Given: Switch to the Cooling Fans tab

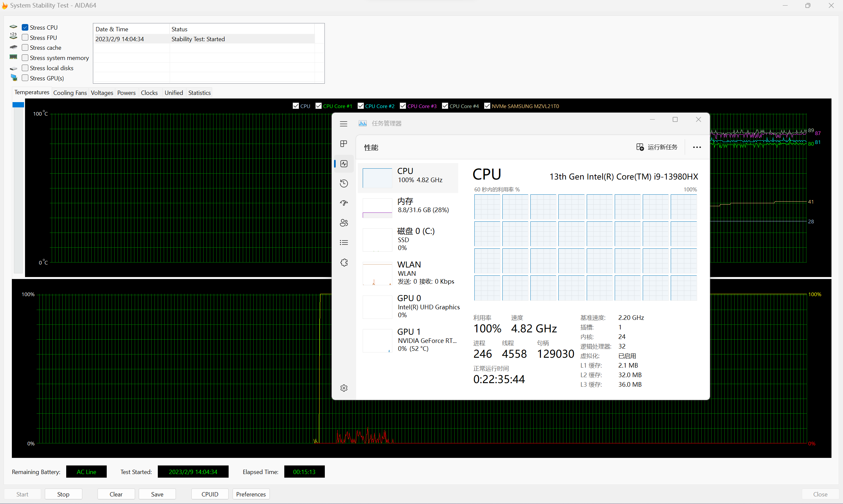Looking at the screenshot, I should point(70,93).
